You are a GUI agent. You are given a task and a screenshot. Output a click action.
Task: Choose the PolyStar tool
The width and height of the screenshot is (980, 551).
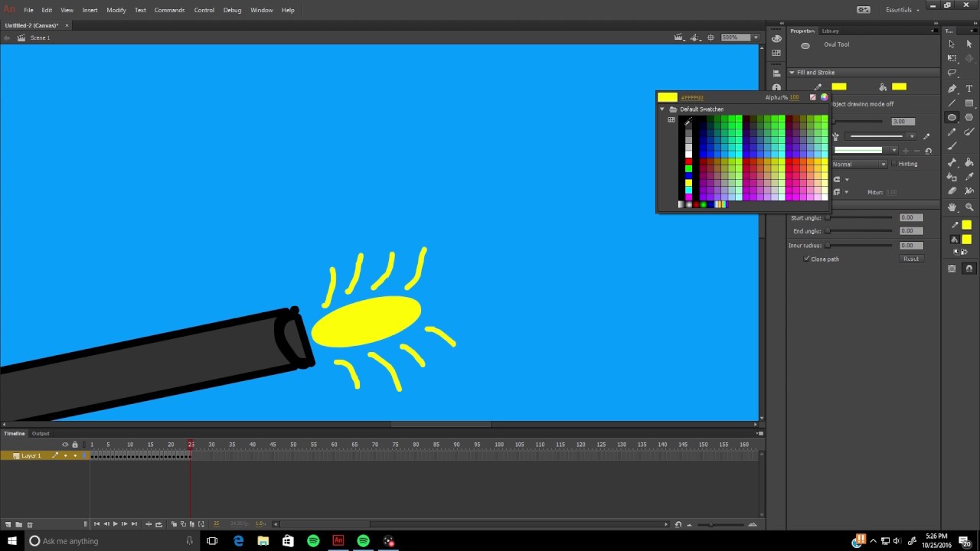click(x=969, y=118)
